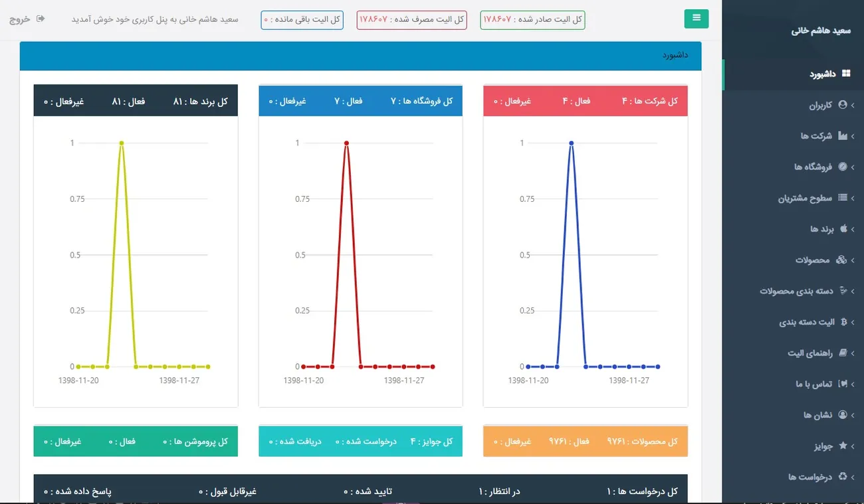
Task: Toggle sidebar with the green hamburger button
Action: [x=697, y=19]
